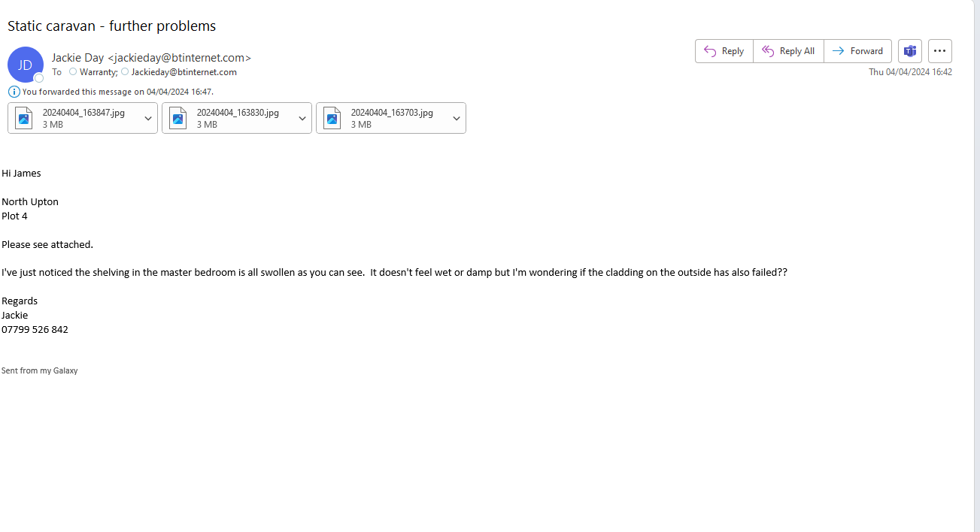
Task: Click the Forward arrow icon
Action: point(838,51)
